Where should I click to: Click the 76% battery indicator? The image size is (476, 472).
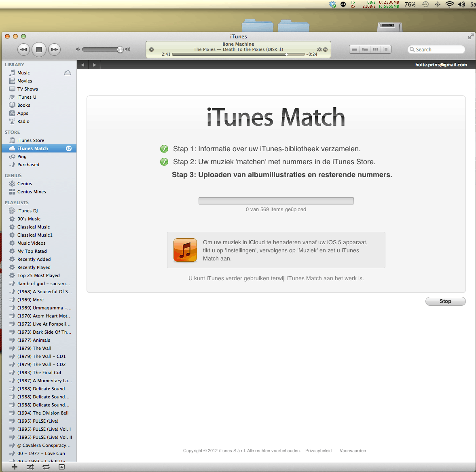coord(410,4)
